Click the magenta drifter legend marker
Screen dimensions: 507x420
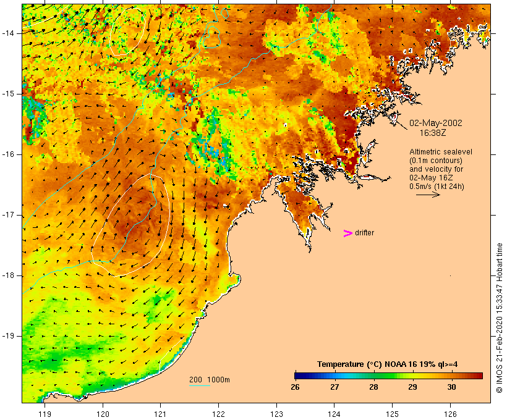(x=347, y=233)
